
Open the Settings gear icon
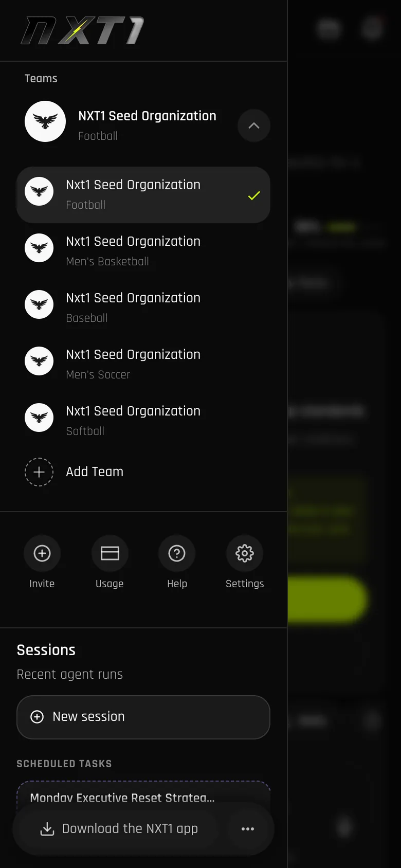[x=245, y=553]
